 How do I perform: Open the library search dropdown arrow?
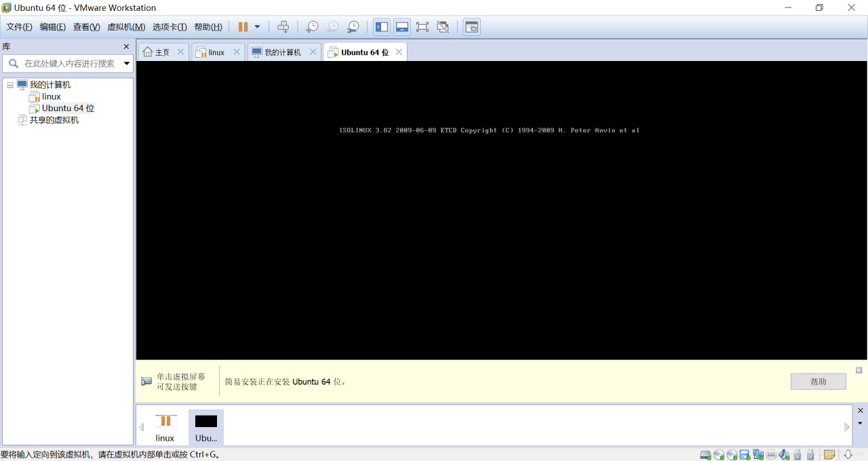point(127,64)
